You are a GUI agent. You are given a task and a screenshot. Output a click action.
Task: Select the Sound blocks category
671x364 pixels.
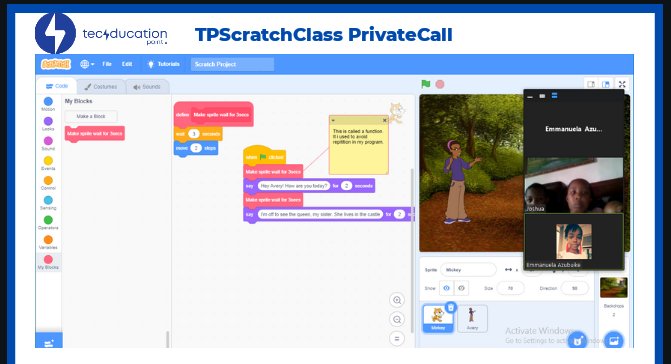[x=48, y=143]
